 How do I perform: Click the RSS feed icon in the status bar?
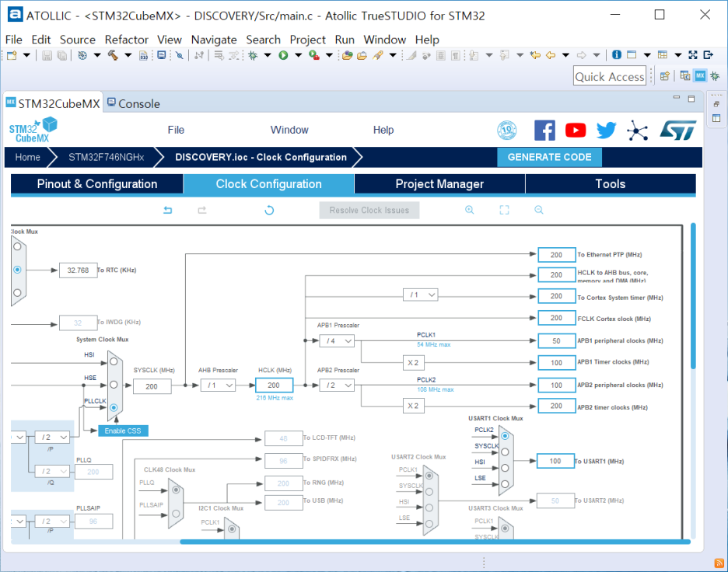[719, 563]
